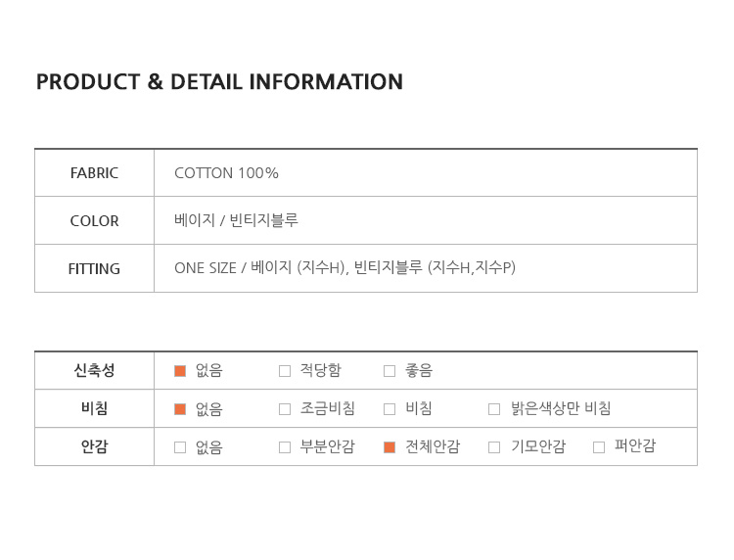
Task: Check the 없음 box in 안감 row
Action: [180, 447]
